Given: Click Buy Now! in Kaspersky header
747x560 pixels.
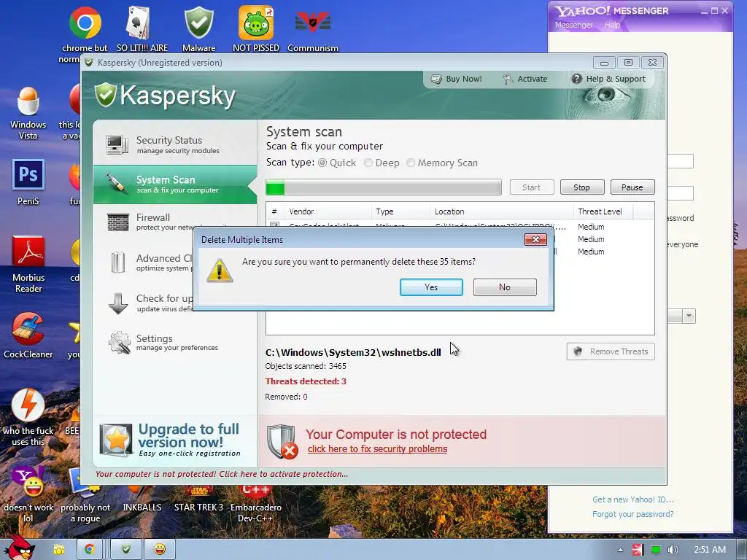Looking at the screenshot, I should (457, 79).
